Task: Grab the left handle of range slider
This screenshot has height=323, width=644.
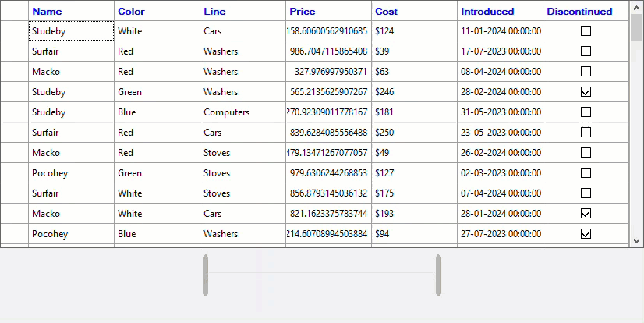Action: click(x=206, y=275)
